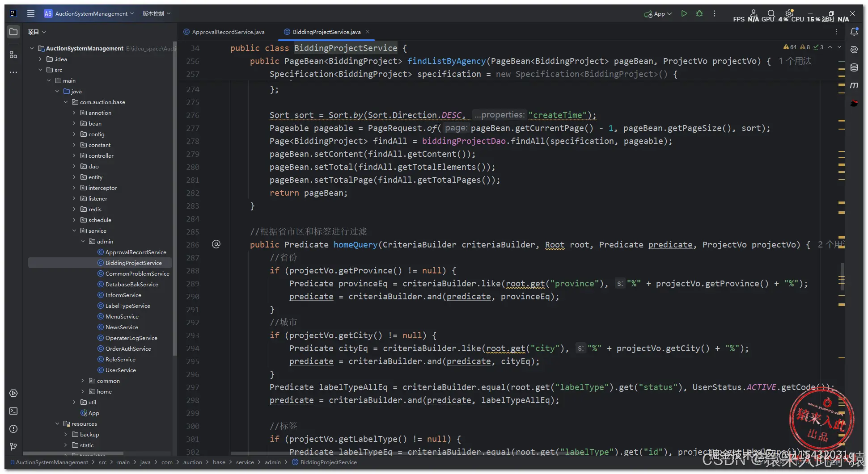Open the Terminal tool window

(x=13, y=411)
